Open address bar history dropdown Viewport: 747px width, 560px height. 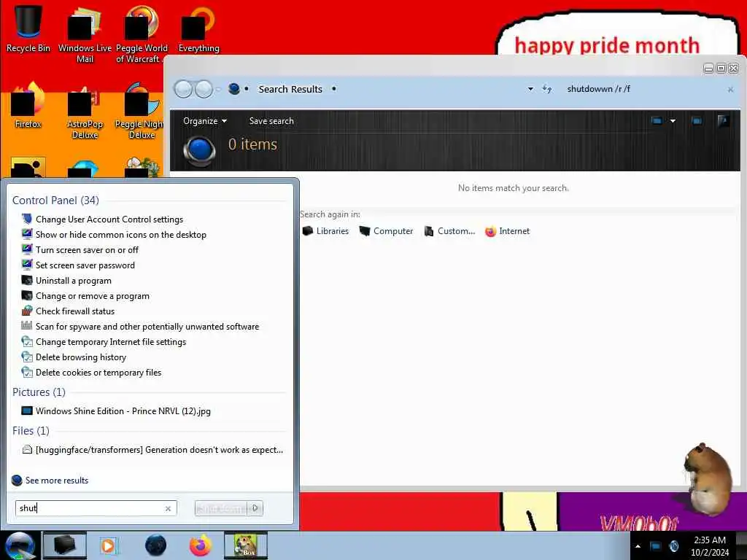click(530, 89)
